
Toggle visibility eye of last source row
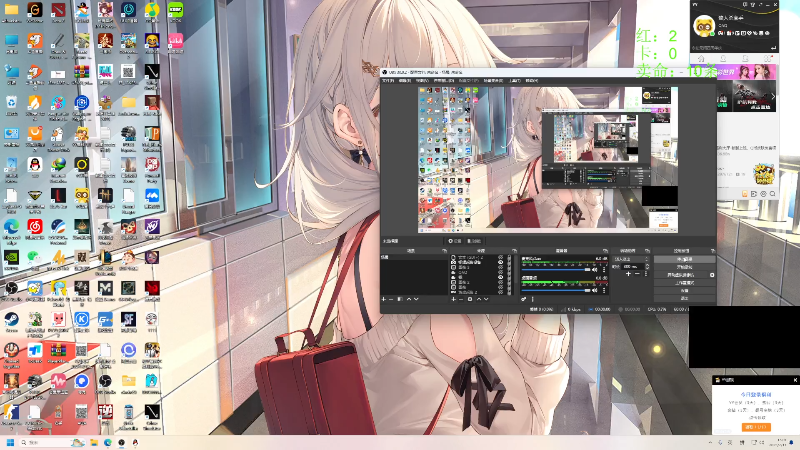click(501, 292)
